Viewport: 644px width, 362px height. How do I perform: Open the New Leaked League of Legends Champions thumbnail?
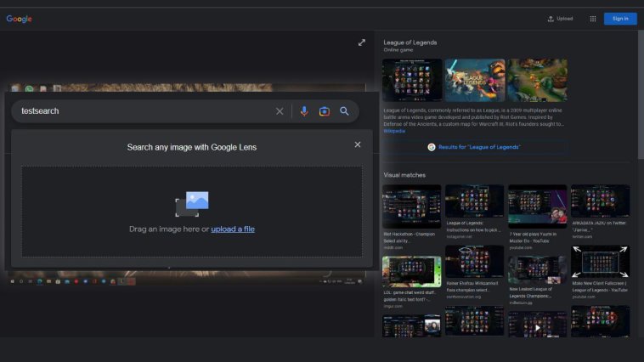[537, 270]
